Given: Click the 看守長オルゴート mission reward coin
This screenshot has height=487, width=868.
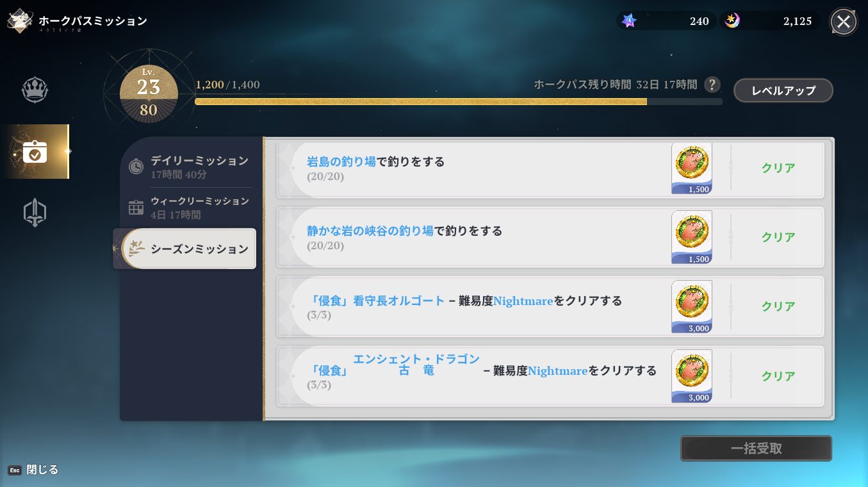Looking at the screenshot, I should point(692,302).
